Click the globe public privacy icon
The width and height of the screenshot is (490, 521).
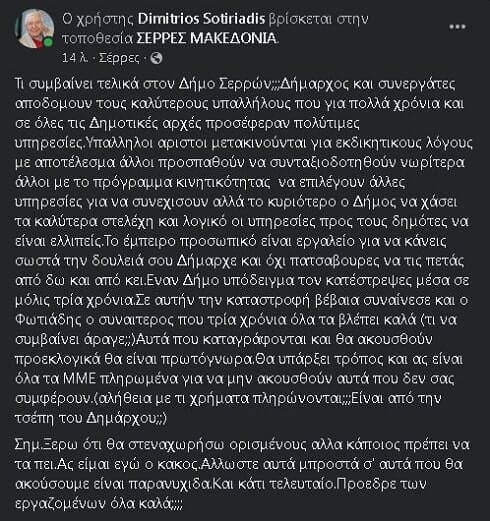click(x=156, y=58)
